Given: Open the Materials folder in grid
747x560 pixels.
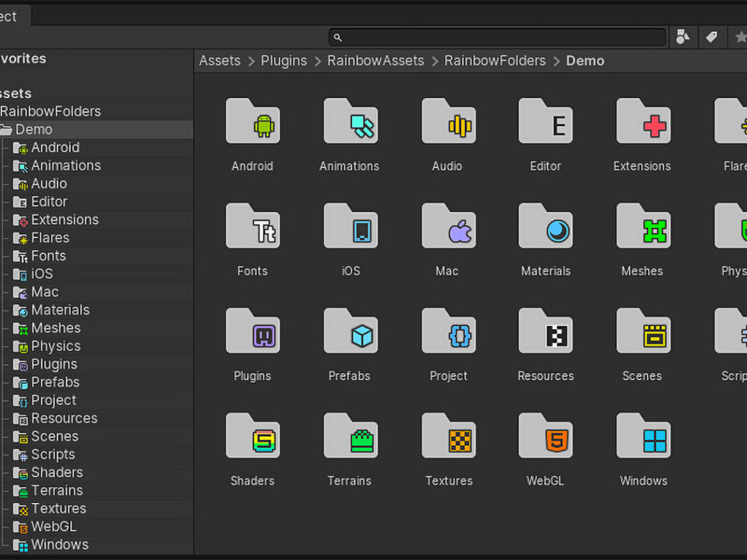Looking at the screenshot, I should click(546, 226).
